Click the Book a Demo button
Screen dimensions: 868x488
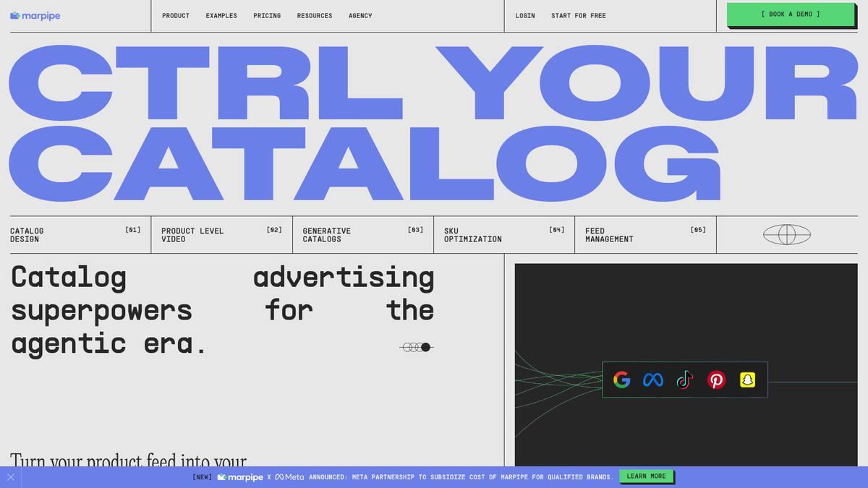(791, 14)
